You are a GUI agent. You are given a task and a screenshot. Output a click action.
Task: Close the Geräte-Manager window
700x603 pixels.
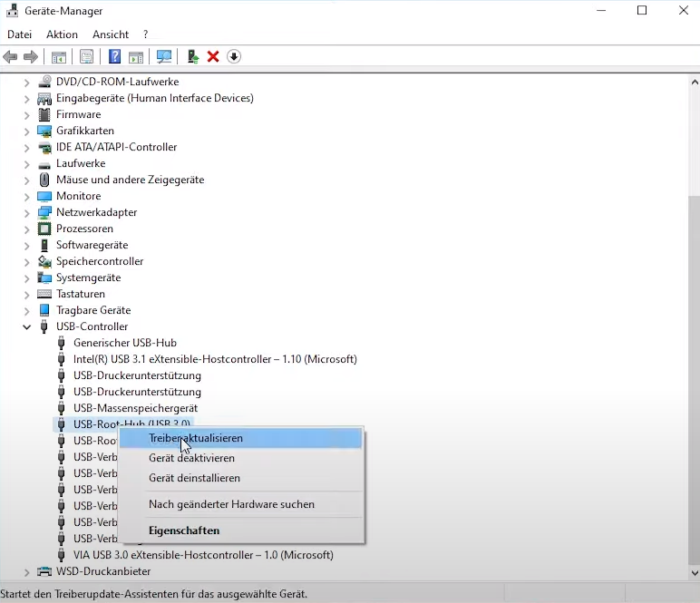pyautogui.click(x=683, y=10)
